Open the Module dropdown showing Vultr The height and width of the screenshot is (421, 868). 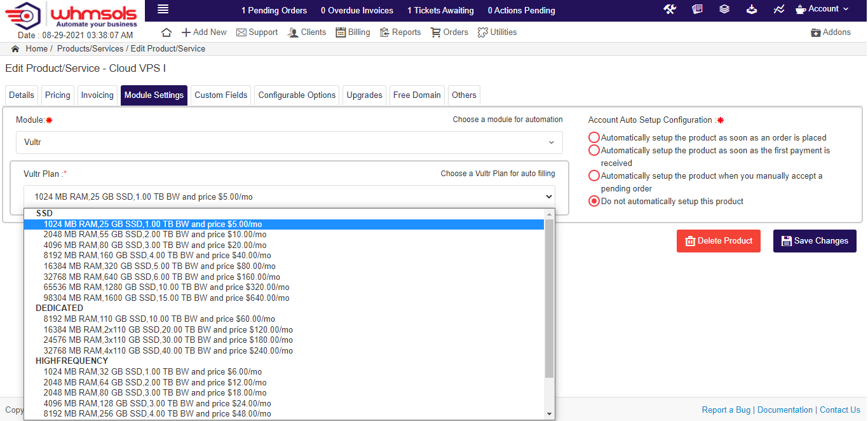coord(289,142)
